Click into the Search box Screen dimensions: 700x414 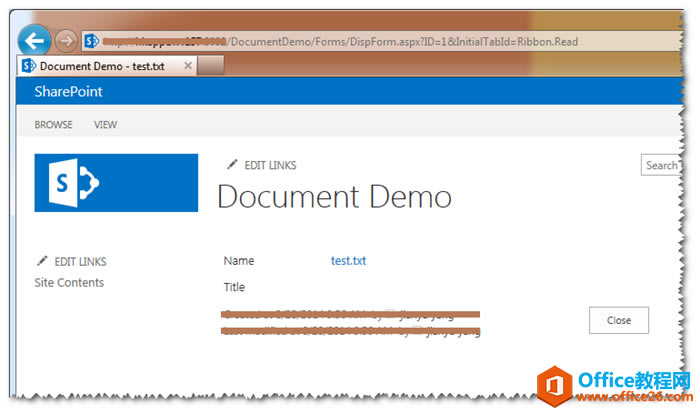(661, 165)
